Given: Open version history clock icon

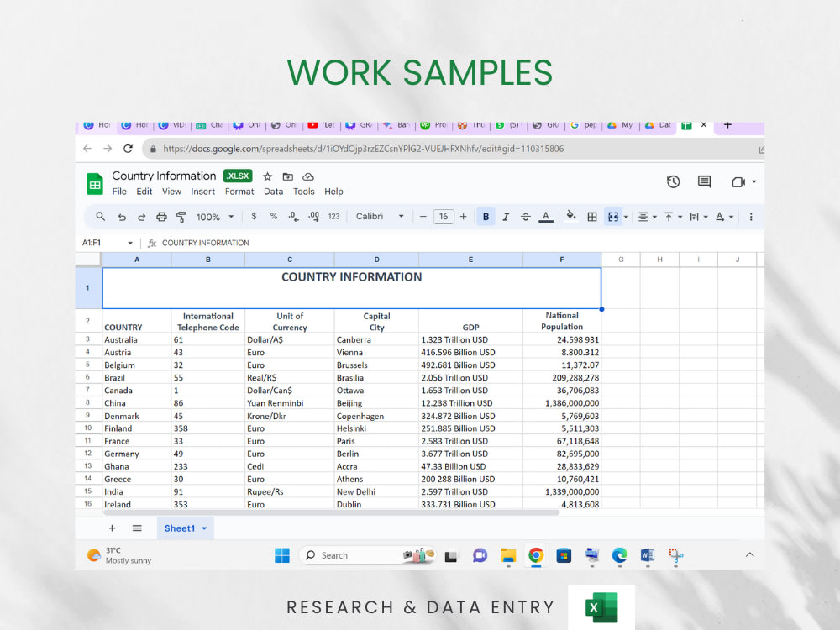Looking at the screenshot, I should [x=673, y=182].
